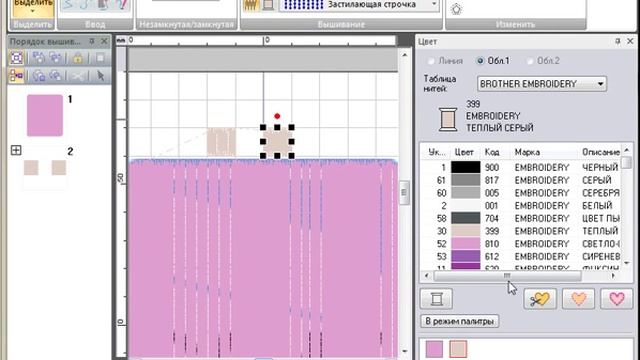
Task: Click the Описание column header
Action: tap(601, 152)
